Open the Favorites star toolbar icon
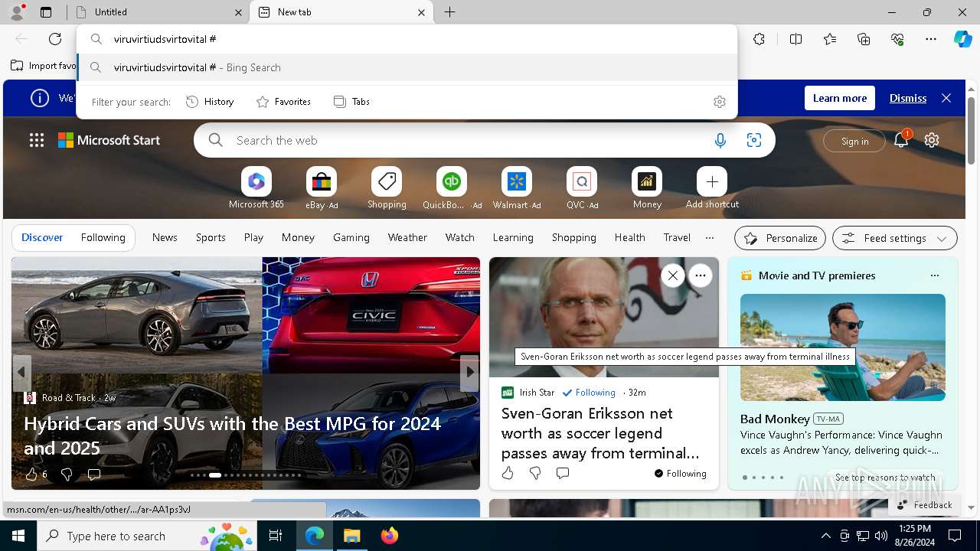The width and height of the screenshot is (980, 551). click(830, 39)
